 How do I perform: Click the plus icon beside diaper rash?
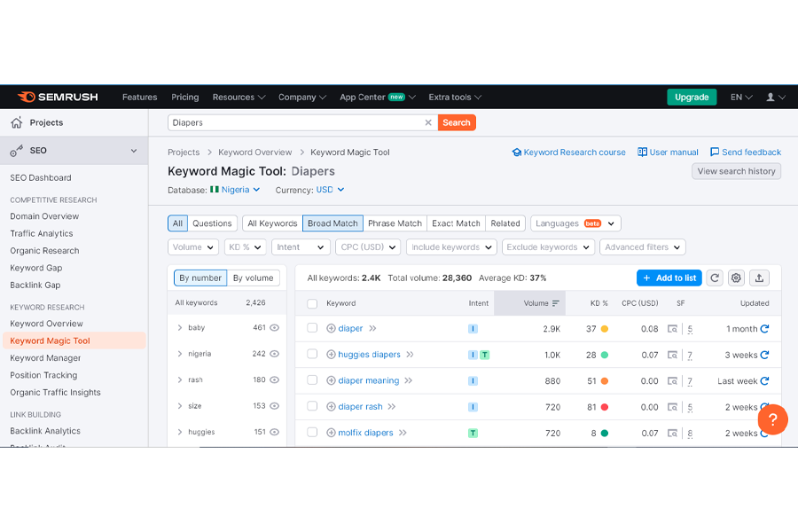[331, 406]
